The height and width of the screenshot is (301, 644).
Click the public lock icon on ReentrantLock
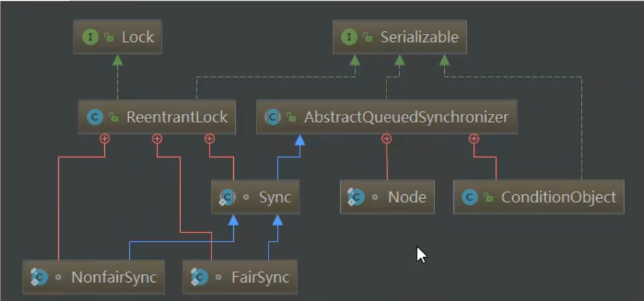click(x=114, y=117)
